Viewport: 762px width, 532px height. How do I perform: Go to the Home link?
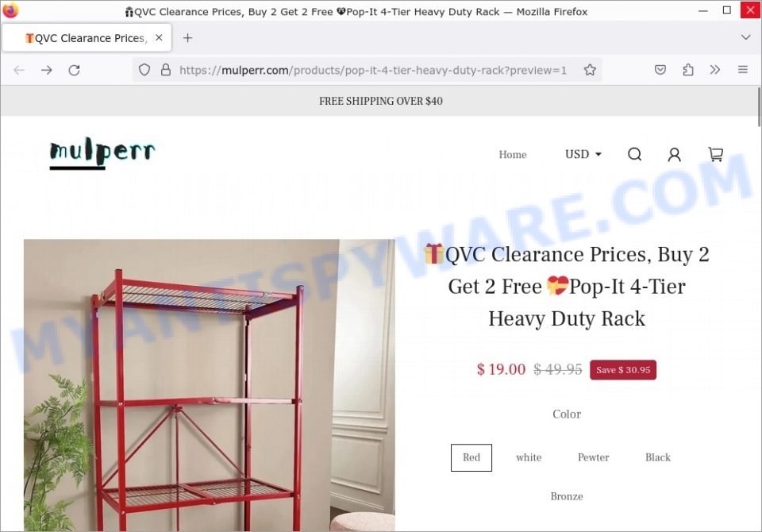513,155
